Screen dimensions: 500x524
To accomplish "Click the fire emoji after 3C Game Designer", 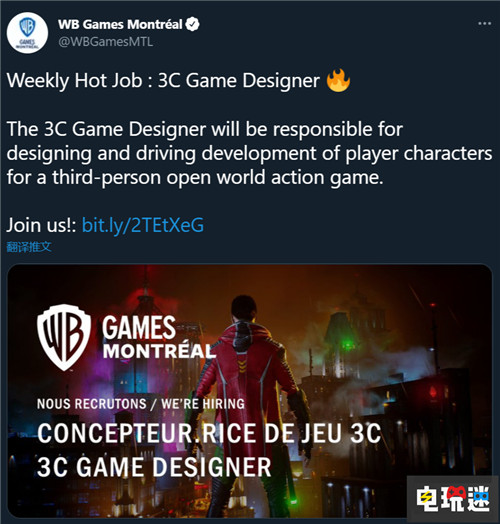I will (338, 80).
